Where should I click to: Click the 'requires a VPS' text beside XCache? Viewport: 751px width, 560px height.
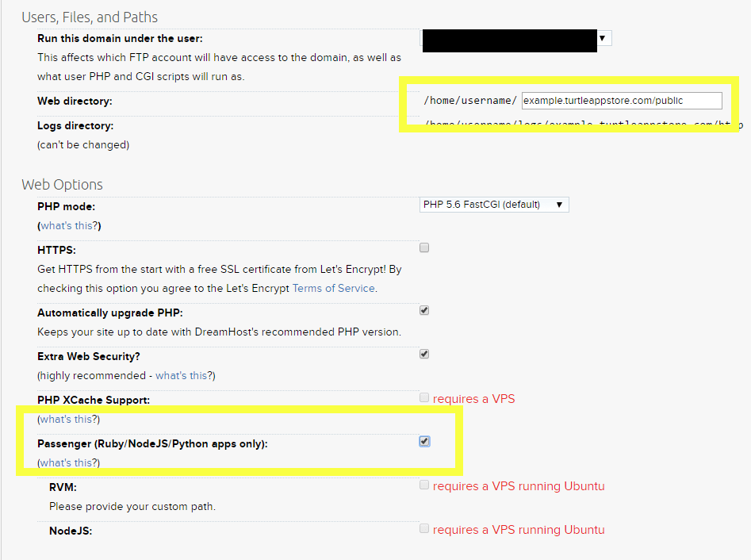(x=473, y=399)
